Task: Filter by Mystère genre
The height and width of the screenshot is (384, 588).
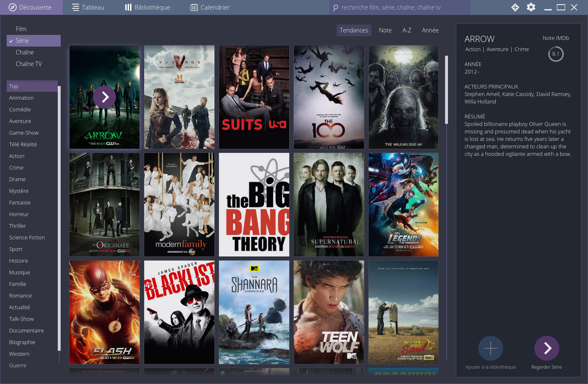Action: pyautogui.click(x=32, y=191)
